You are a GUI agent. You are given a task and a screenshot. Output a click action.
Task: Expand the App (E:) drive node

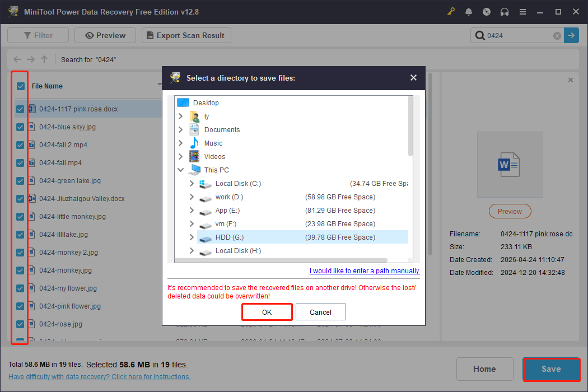coord(192,210)
